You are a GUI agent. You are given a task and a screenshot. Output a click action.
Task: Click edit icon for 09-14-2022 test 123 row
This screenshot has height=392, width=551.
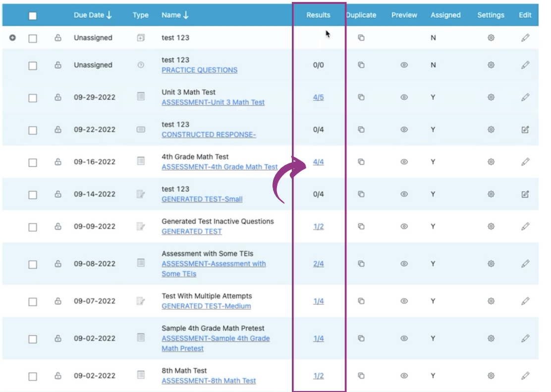525,194
